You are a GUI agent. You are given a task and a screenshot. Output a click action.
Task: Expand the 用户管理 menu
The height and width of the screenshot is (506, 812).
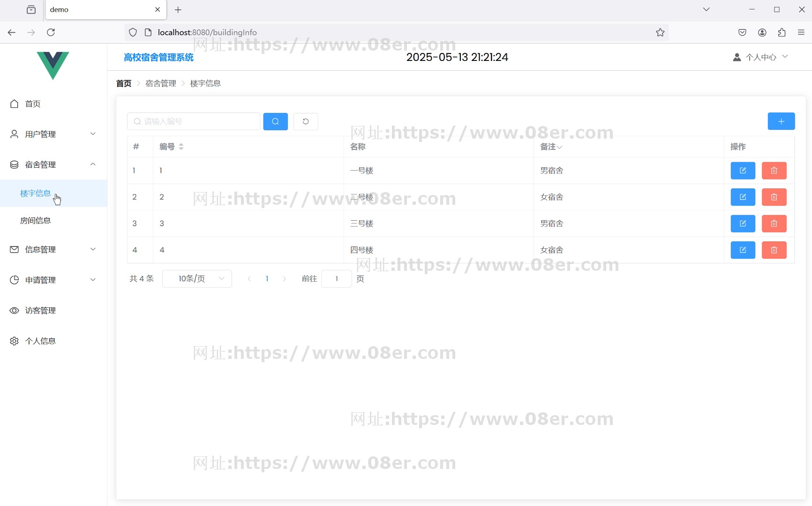tap(53, 134)
